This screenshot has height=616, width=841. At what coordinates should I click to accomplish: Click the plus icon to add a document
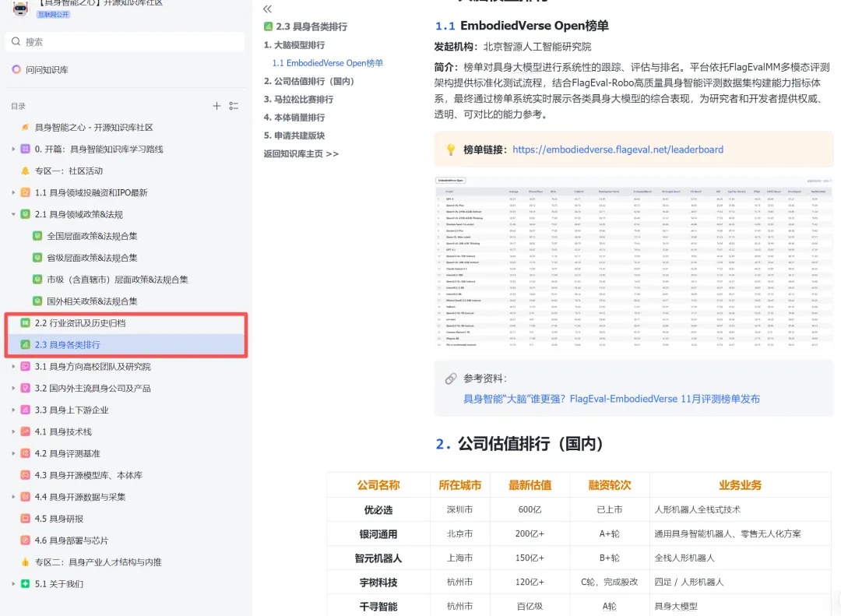(x=216, y=106)
